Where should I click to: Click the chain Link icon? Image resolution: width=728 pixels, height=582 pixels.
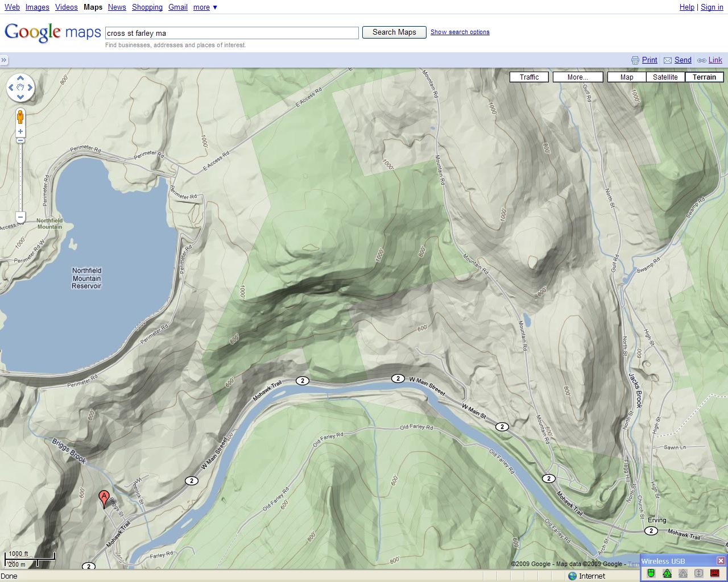(702, 60)
